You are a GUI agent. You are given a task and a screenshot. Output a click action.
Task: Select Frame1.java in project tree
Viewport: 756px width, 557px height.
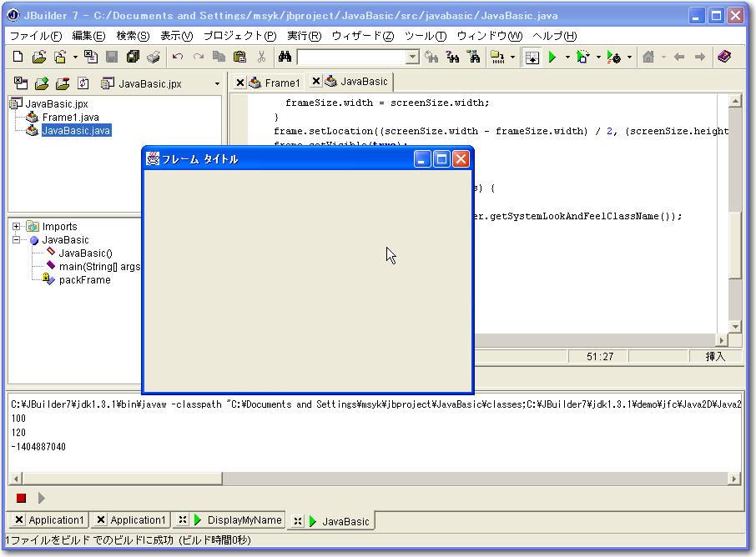click(x=70, y=118)
